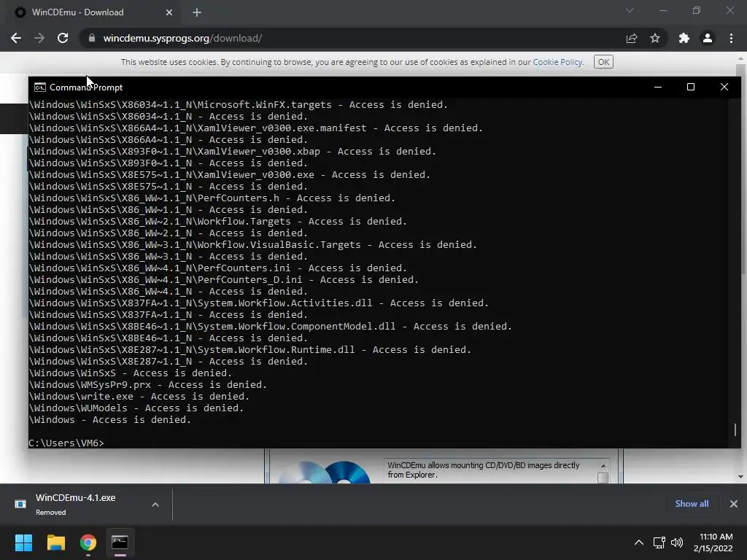The height and width of the screenshot is (560, 747).
Task: Expand options for WinCDEmu-4.1.exe download
Action: 155,505
